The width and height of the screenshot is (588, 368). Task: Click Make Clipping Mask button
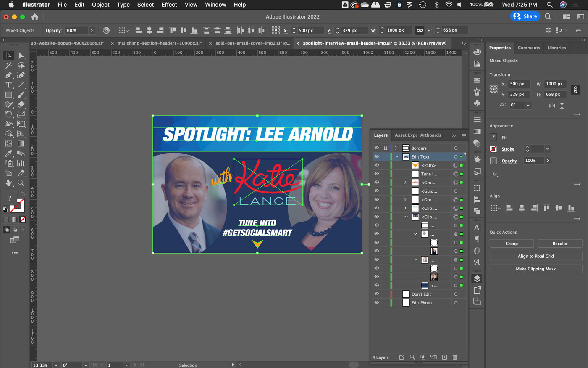(536, 269)
